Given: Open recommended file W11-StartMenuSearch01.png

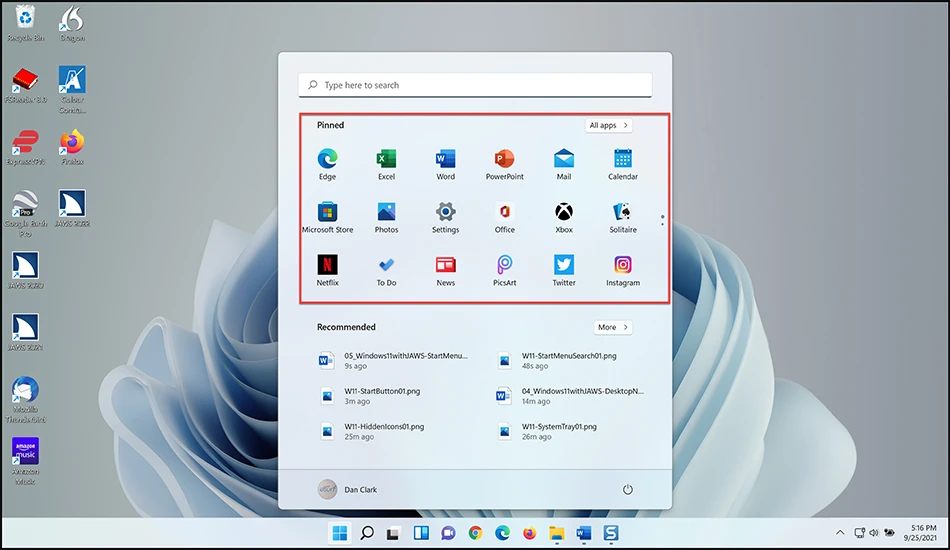Looking at the screenshot, I should pyautogui.click(x=557, y=360).
